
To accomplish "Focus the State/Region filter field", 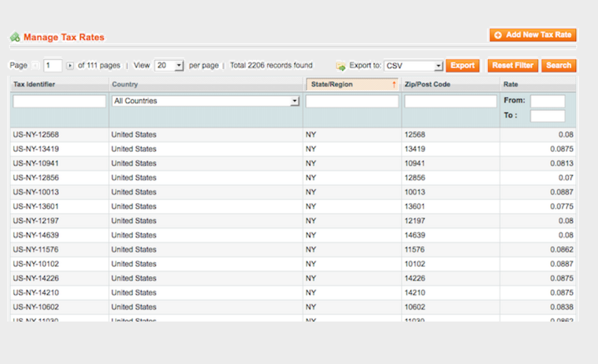I will point(352,101).
